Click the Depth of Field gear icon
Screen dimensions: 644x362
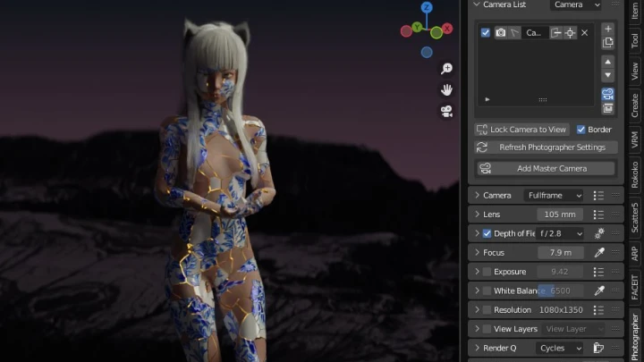(x=599, y=233)
